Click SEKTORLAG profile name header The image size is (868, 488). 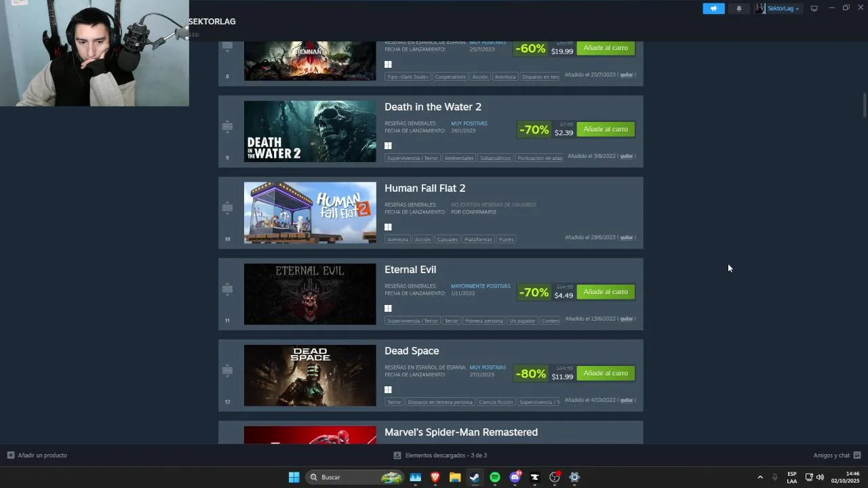pyautogui.click(x=212, y=22)
